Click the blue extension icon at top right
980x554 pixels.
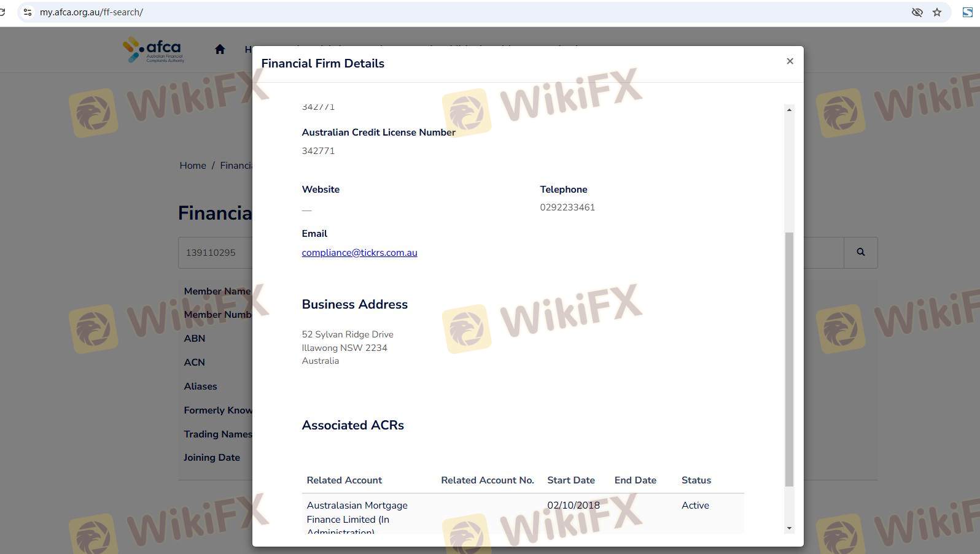click(968, 12)
